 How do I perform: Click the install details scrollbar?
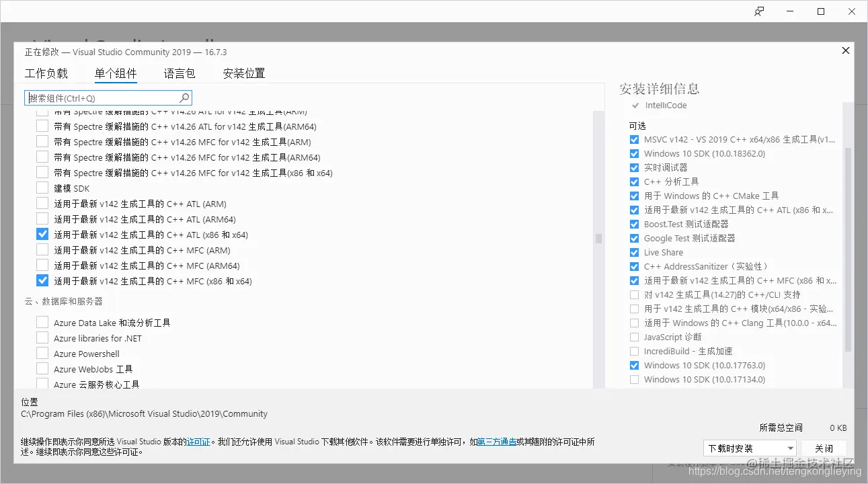[848, 249]
